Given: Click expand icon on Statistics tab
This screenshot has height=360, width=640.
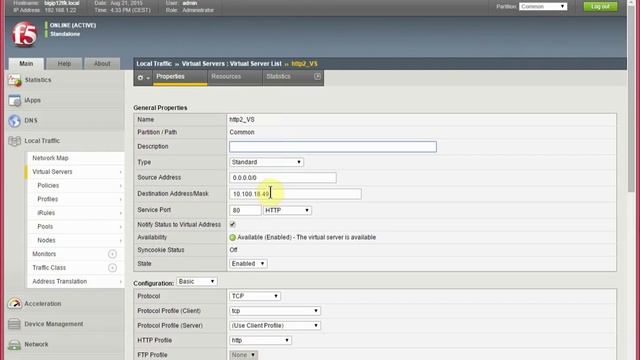Looking at the screenshot, I should coord(317,76).
